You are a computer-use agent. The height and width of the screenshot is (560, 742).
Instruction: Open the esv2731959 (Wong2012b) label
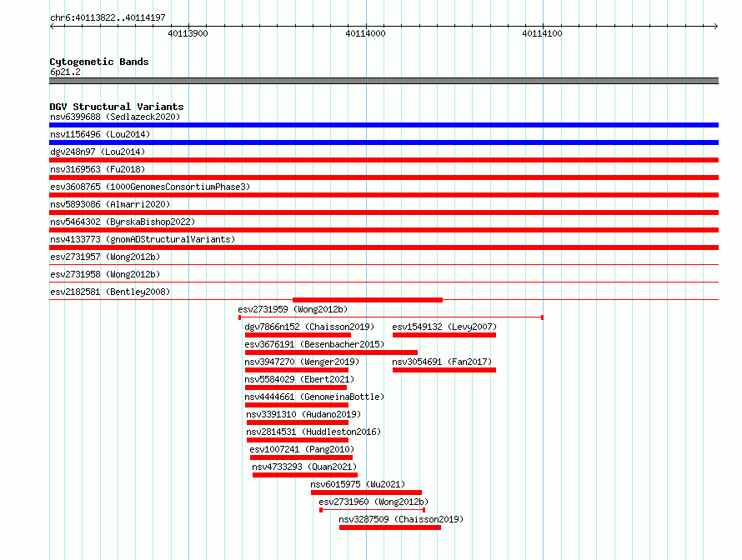[x=293, y=309]
